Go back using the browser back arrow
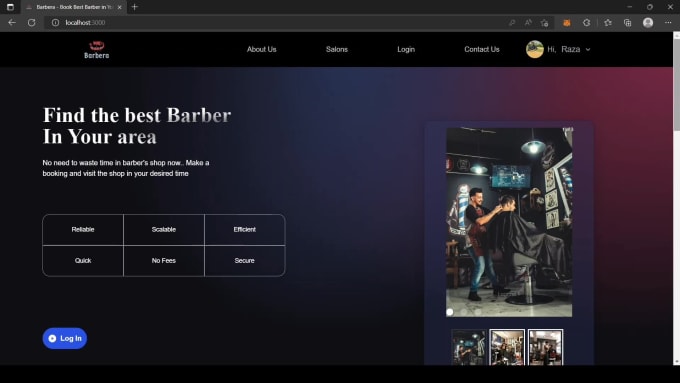This screenshot has height=383, width=680. (x=12, y=23)
